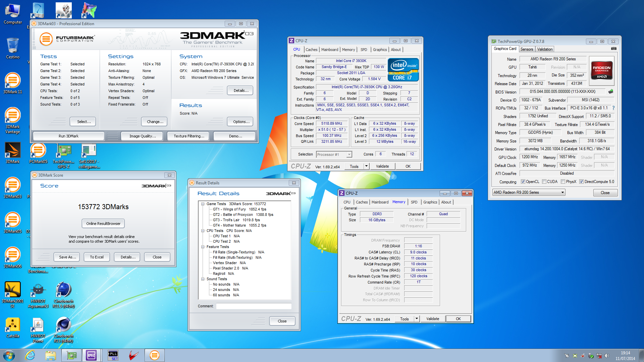Launch 3DMark Vantage desktop shortcut
The image size is (644, 362).
tap(13, 120)
